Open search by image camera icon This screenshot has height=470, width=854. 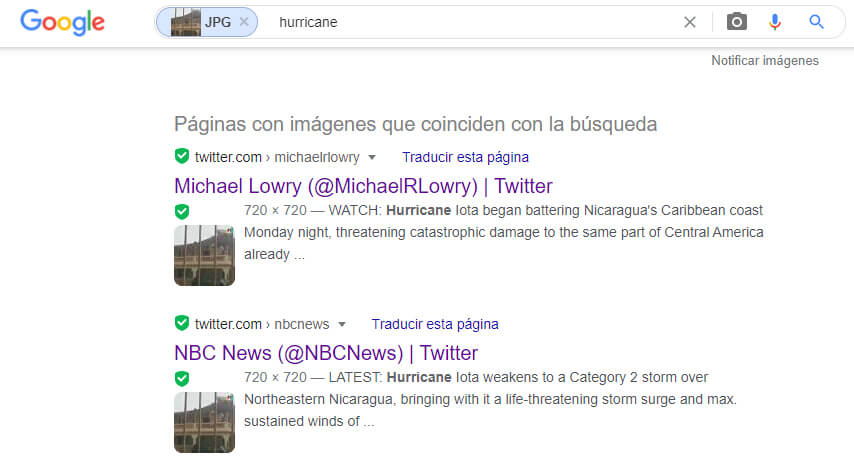point(736,22)
